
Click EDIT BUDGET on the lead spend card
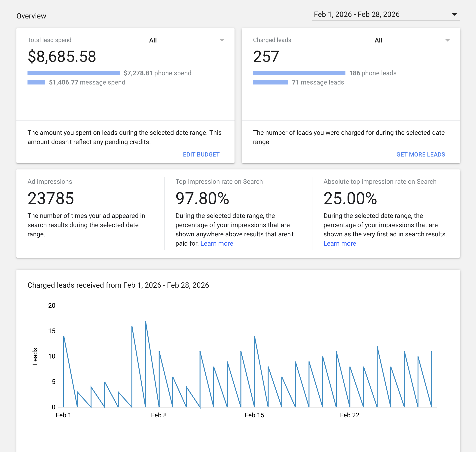click(x=201, y=154)
